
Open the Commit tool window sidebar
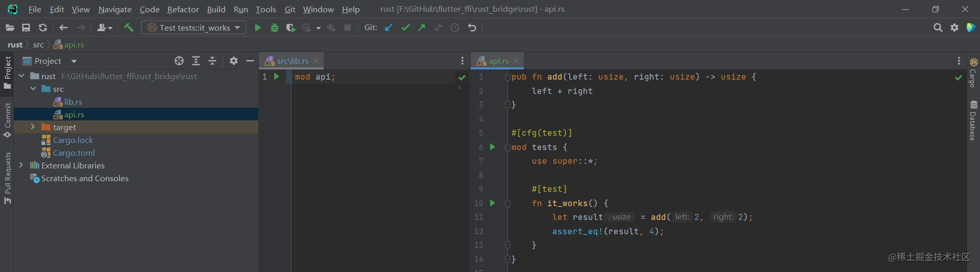[x=7, y=120]
